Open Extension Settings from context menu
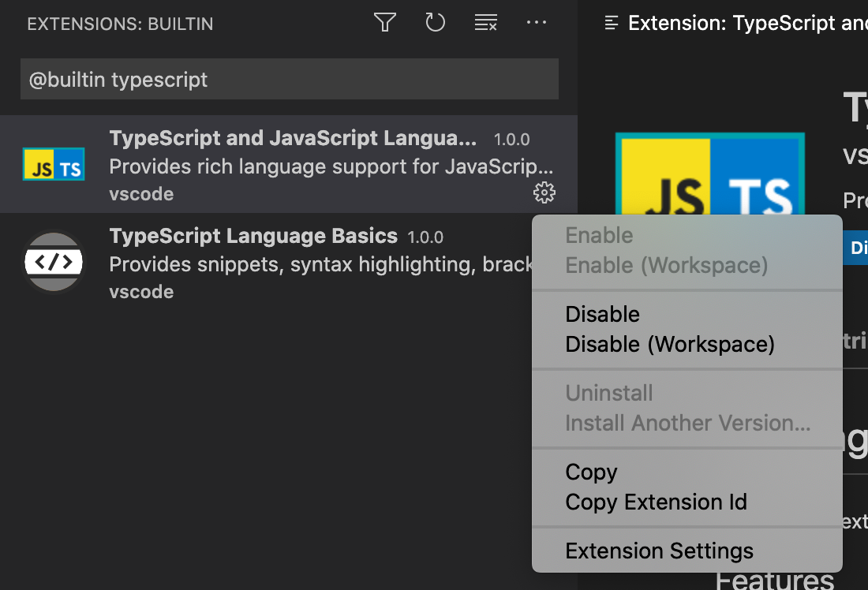Screen dimensions: 868x590 (x=660, y=551)
